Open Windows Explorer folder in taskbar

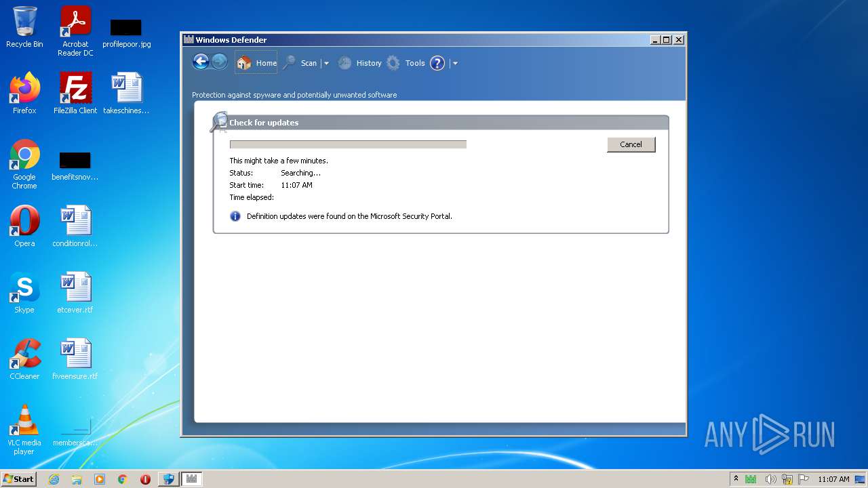[x=77, y=479]
